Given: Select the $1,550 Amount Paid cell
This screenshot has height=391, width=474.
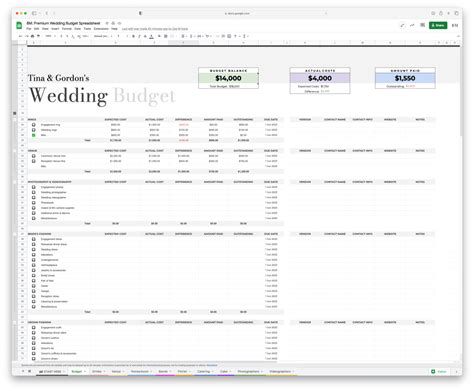Looking at the screenshot, I should point(405,78).
